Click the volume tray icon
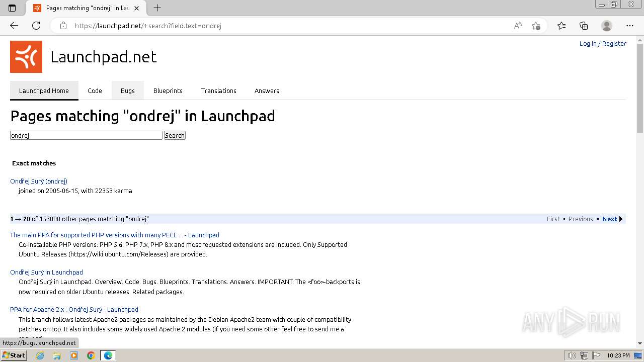Image resolution: width=644 pixels, height=362 pixels. 572,355
